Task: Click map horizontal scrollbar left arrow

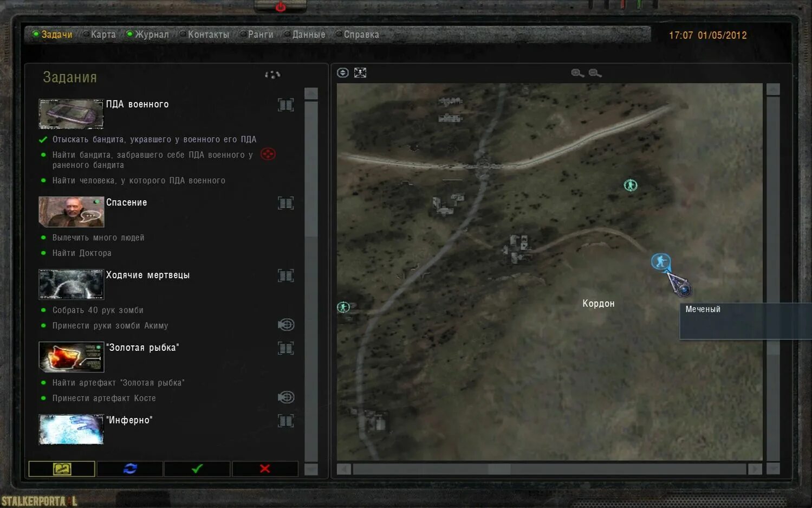Action: 343,469
